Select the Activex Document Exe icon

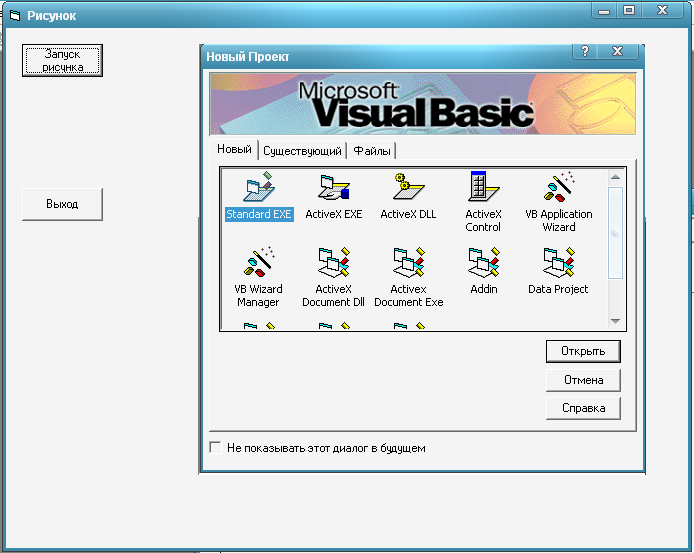409,262
